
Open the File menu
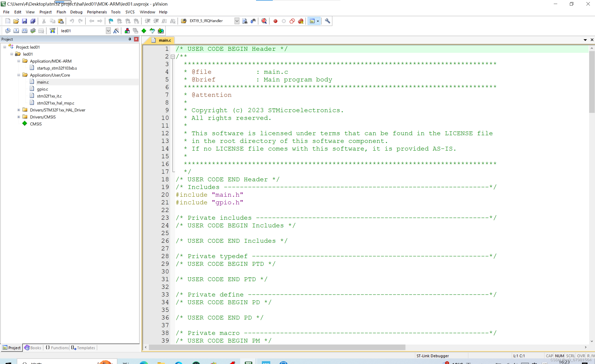pos(6,12)
